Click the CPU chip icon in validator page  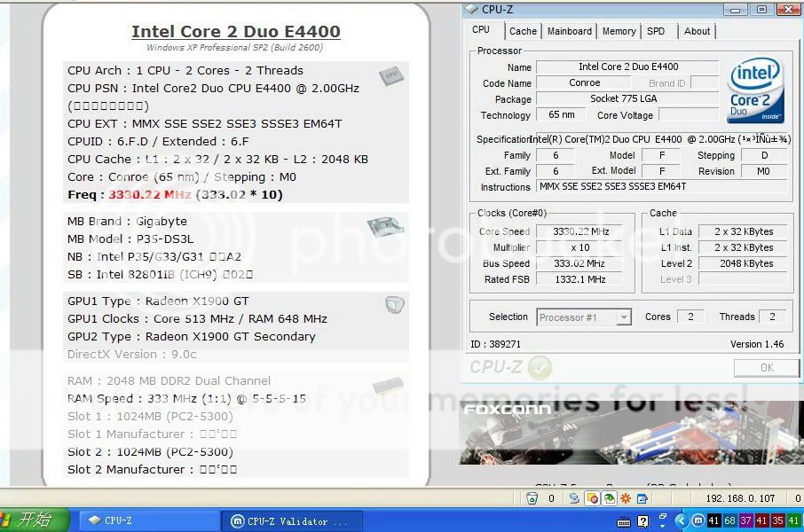(x=391, y=75)
